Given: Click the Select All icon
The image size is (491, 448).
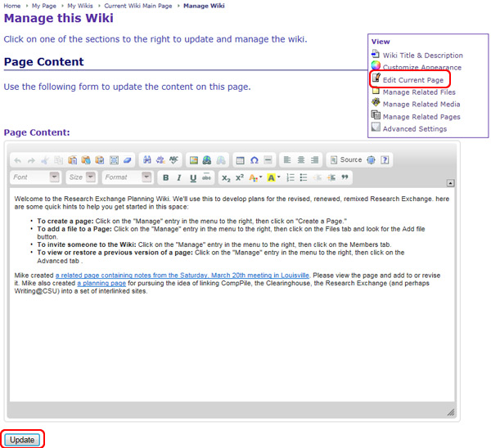Looking at the screenshot, I should tap(114, 160).
